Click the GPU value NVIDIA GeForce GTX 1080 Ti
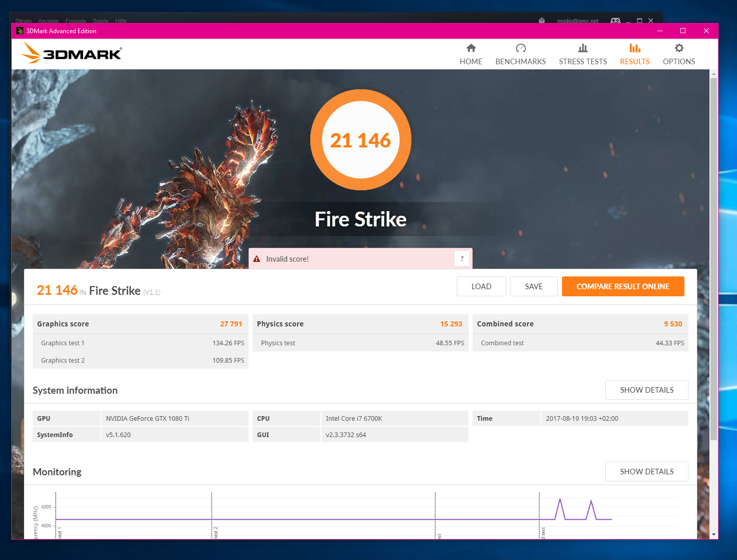Screen dimensions: 737x560 point(148,419)
